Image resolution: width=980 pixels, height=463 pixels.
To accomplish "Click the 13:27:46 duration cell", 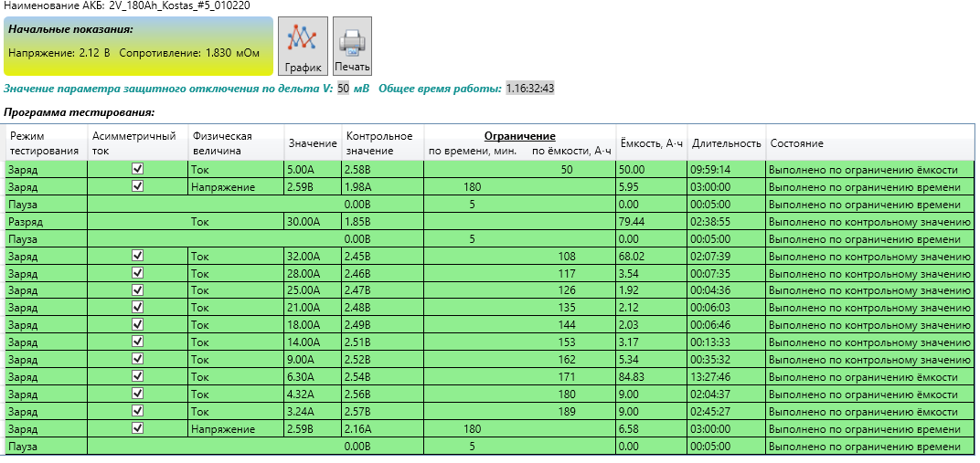I will tap(727, 377).
